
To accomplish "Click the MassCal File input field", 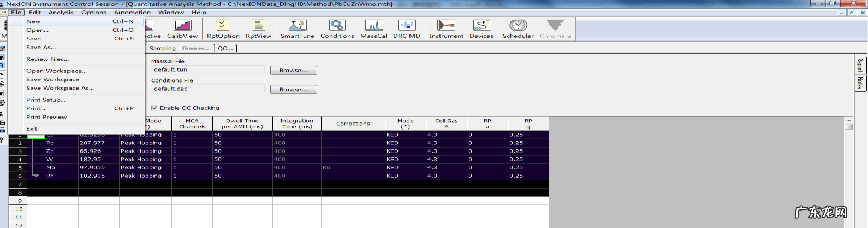I will coord(207,70).
